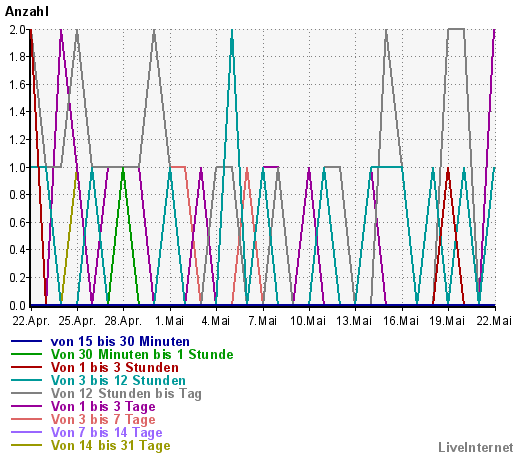This screenshot has width=520, height=457.
Task: Click the 'von 15 bis 30 Minuten' legend label
Action: tap(120, 341)
